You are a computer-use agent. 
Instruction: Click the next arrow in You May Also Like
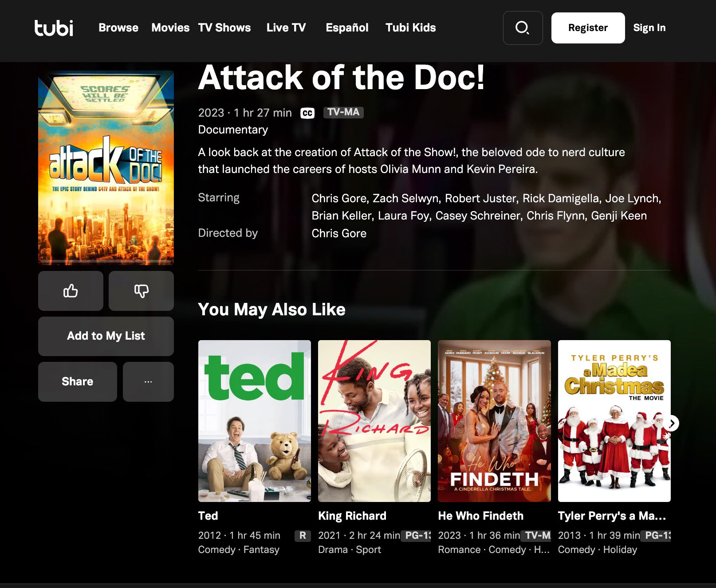coord(672,423)
